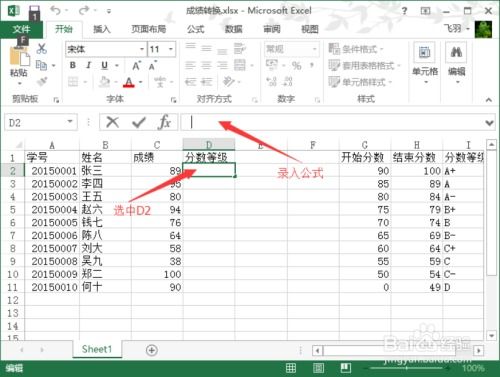Switch to 公式 Formulas tab

195,29
